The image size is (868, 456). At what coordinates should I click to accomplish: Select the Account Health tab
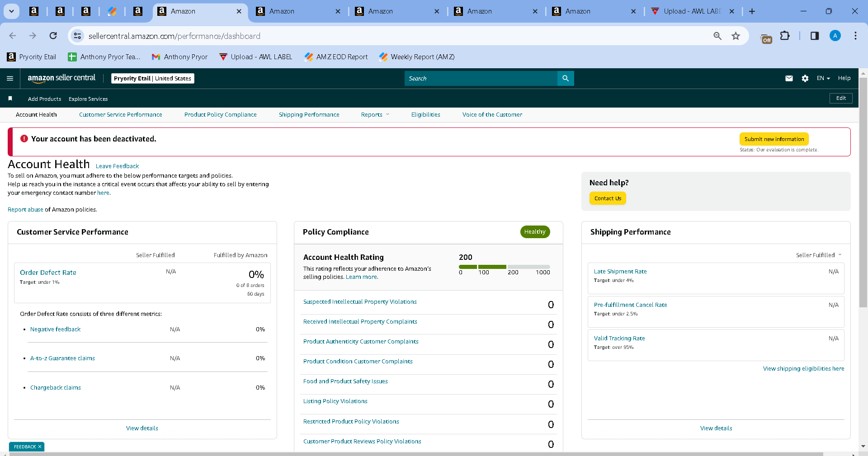(x=36, y=115)
